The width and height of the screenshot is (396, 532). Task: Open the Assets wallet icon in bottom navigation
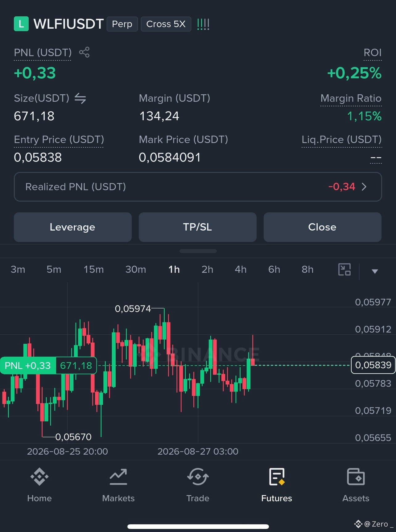click(x=356, y=477)
